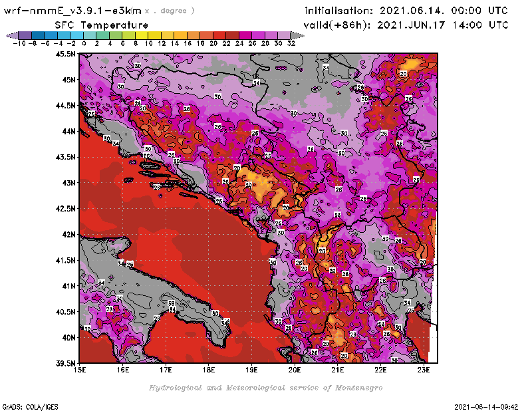Image resolution: width=532 pixels, height=411 pixels.
Task: Select the -10 value on the legend scale
Action: pyautogui.click(x=19, y=43)
